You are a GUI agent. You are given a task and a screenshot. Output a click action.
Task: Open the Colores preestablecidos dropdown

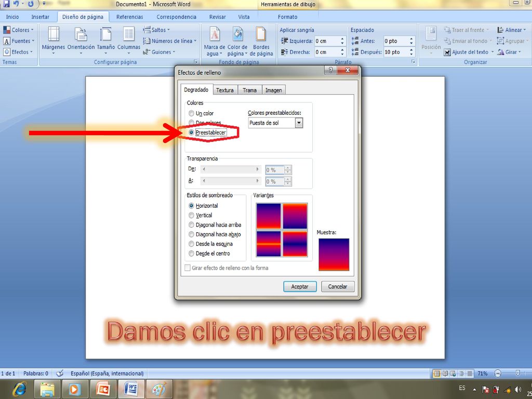click(x=299, y=123)
